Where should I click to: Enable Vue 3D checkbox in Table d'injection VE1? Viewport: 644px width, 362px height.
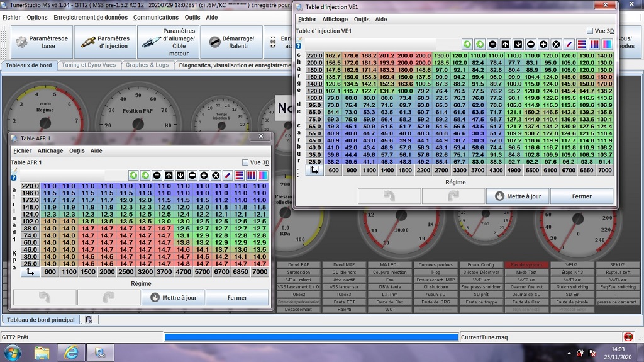pos(589,31)
